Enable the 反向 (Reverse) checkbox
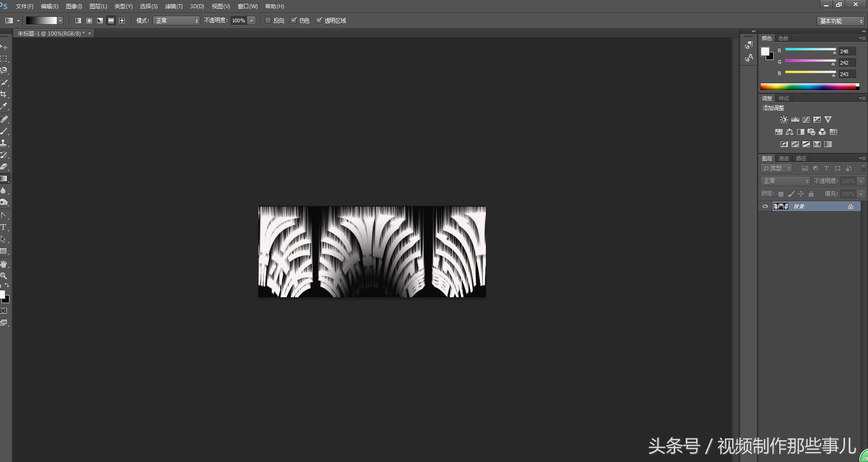Image resolution: width=868 pixels, height=462 pixels. (x=268, y=20)
